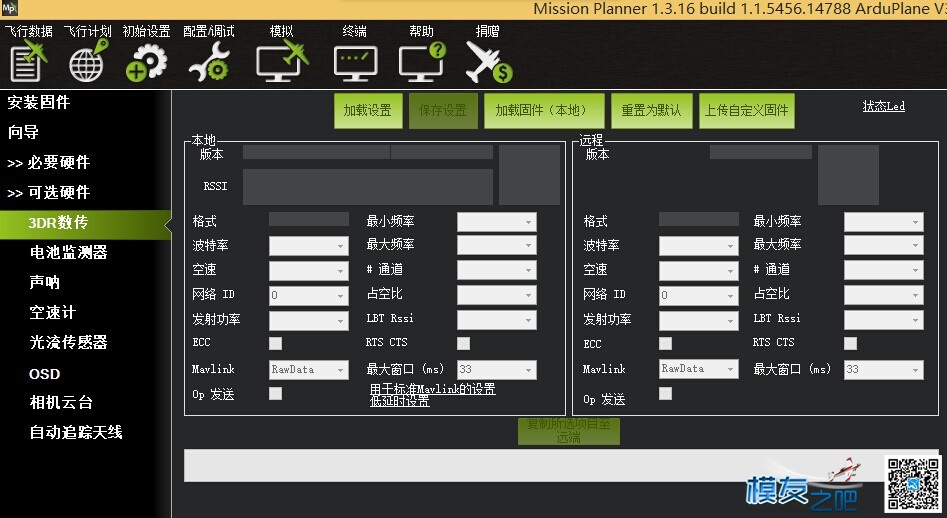Select 相机云台 sidebar item
Screen dimensions: 947x518
[61, 403]
